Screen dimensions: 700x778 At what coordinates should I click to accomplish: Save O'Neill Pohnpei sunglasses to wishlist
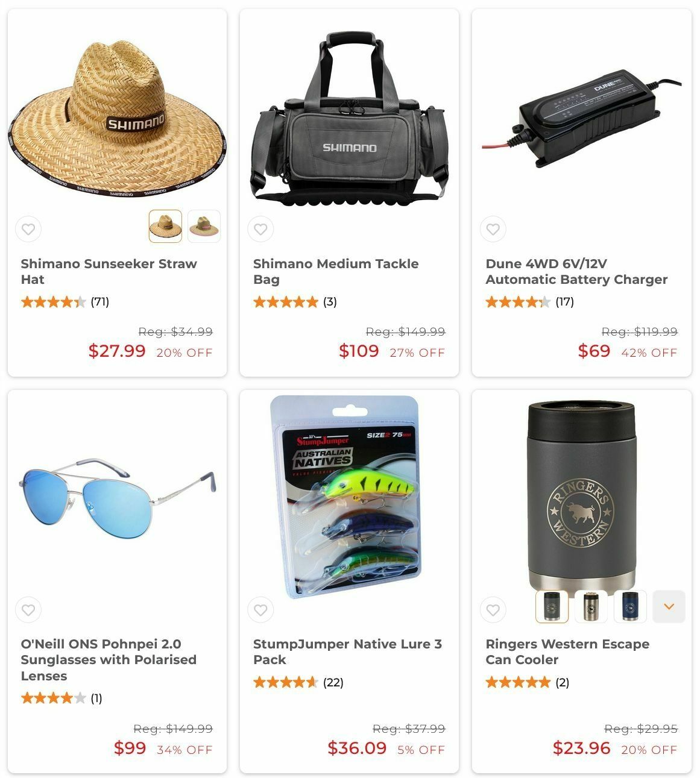click(28, 610)
